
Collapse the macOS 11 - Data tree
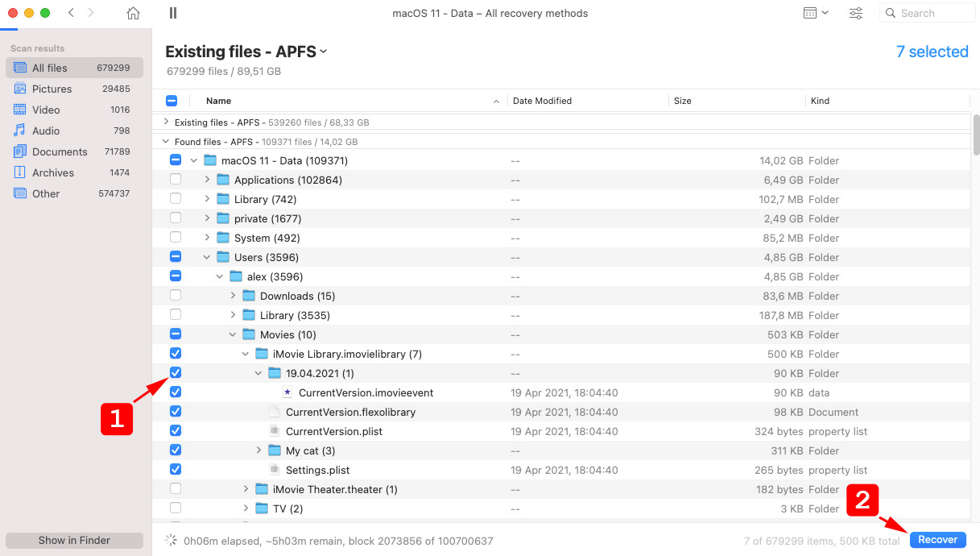point(193,160)
